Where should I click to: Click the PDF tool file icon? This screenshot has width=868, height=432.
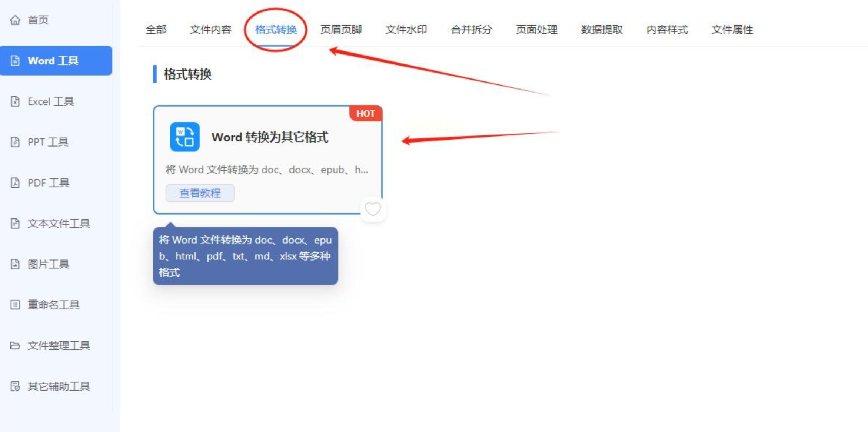pyautogui.click(x=15, y=183)
